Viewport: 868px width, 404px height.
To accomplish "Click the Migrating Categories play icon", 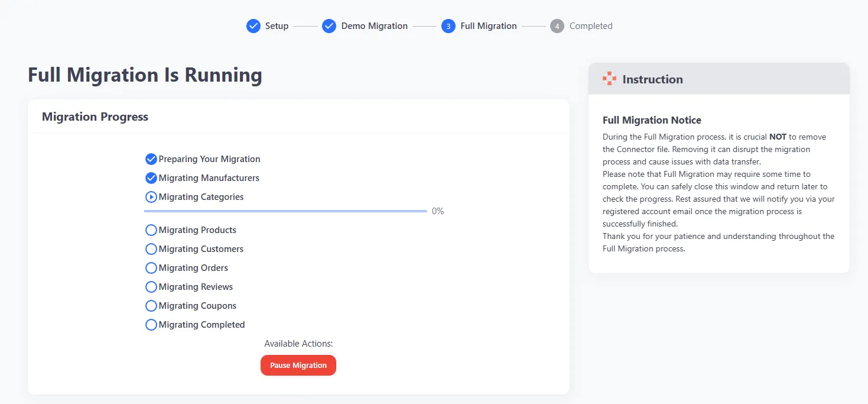I will (151, 197).
